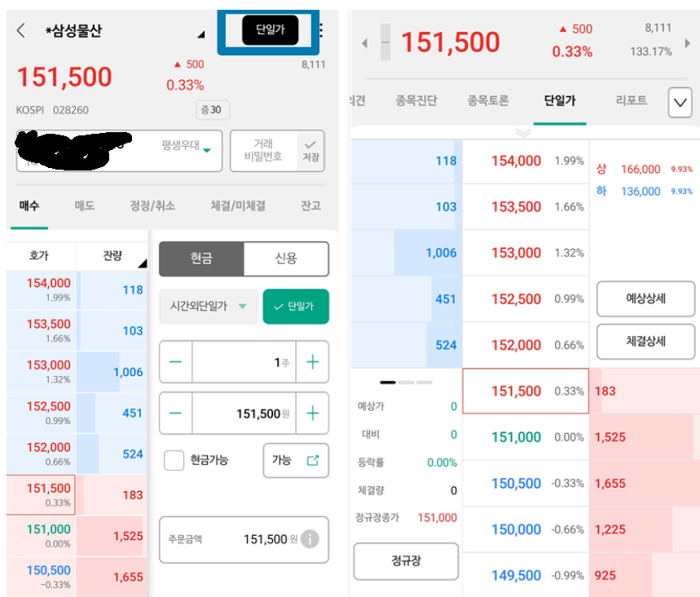Open the 종목진단 tab
Screen dimensions: 700x597
(416, 100)
